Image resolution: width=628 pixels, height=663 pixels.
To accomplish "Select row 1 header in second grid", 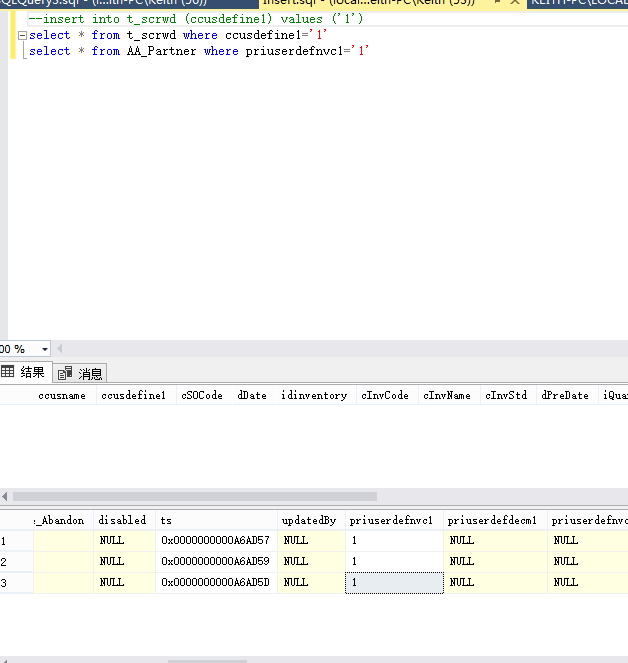I will [x=16, y=541].
